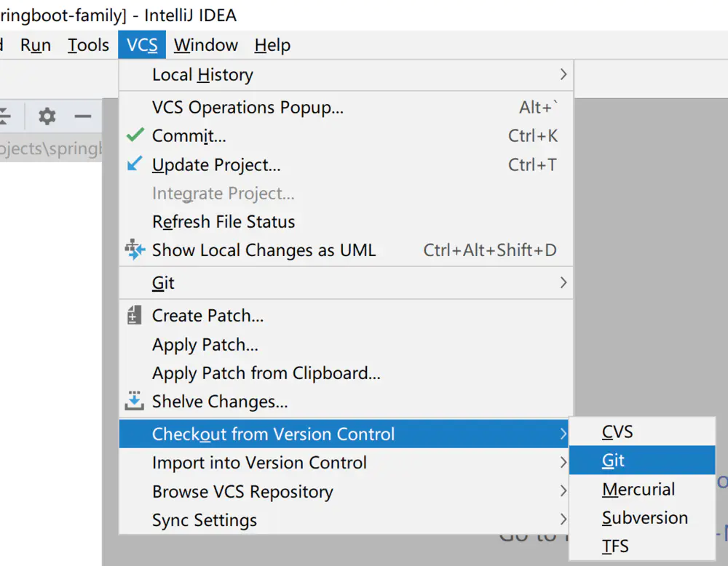The width and height of the screenshot is (728, 566).
Task: Select Refresh File Status
Action: 347,222
